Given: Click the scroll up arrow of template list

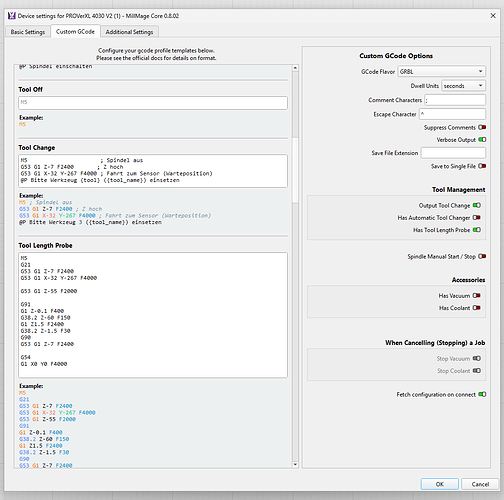Looking at the screenshot, I should coord(295,68).
